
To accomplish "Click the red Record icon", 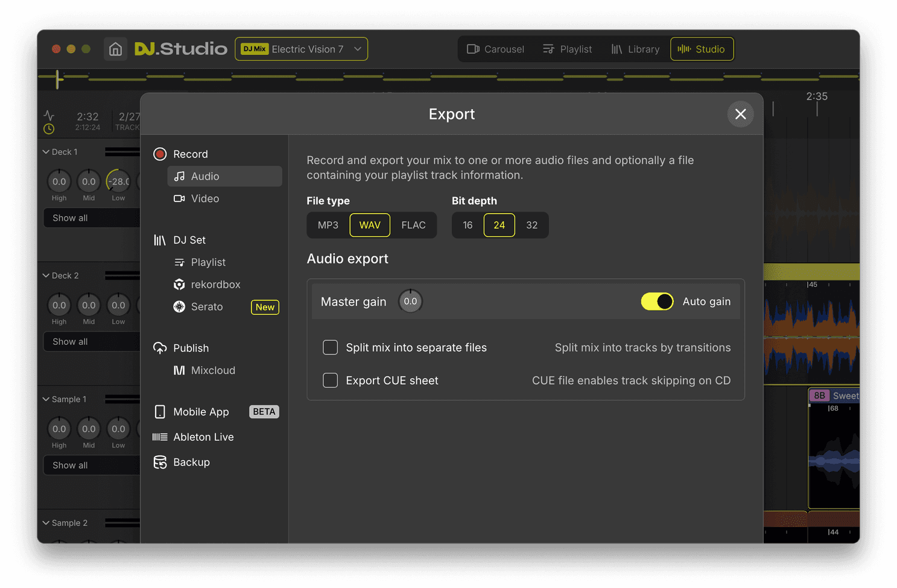I will click(x=160, y=154).
